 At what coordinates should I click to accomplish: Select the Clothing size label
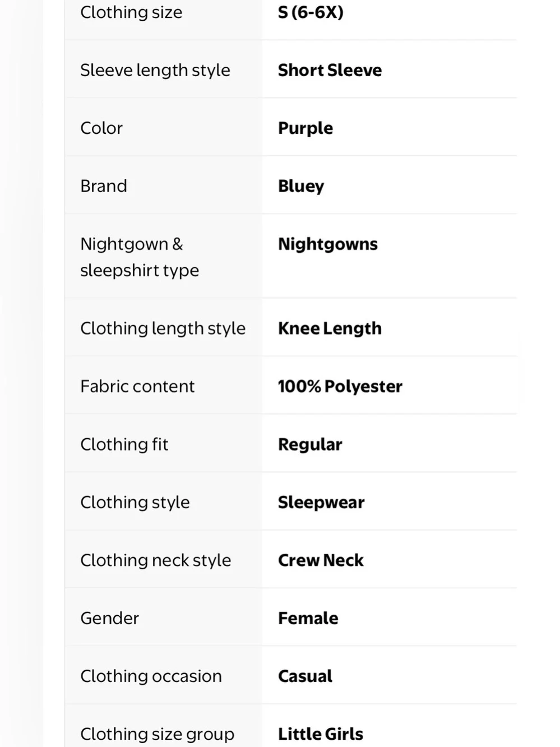coord(131,12)
